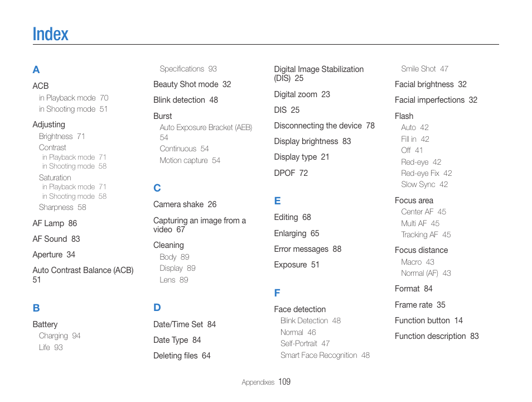Jump to the Function button 14 entry
The height and width of the screenshot is (402, 532).
[428, 320]
